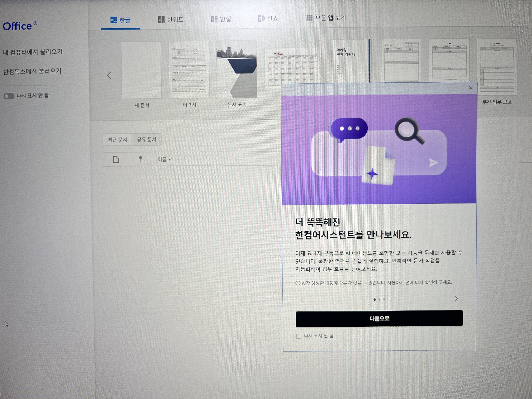This screenshot has height=399, width=532.
Task: Go to previous slide in popup
Action: click(302, 300)
